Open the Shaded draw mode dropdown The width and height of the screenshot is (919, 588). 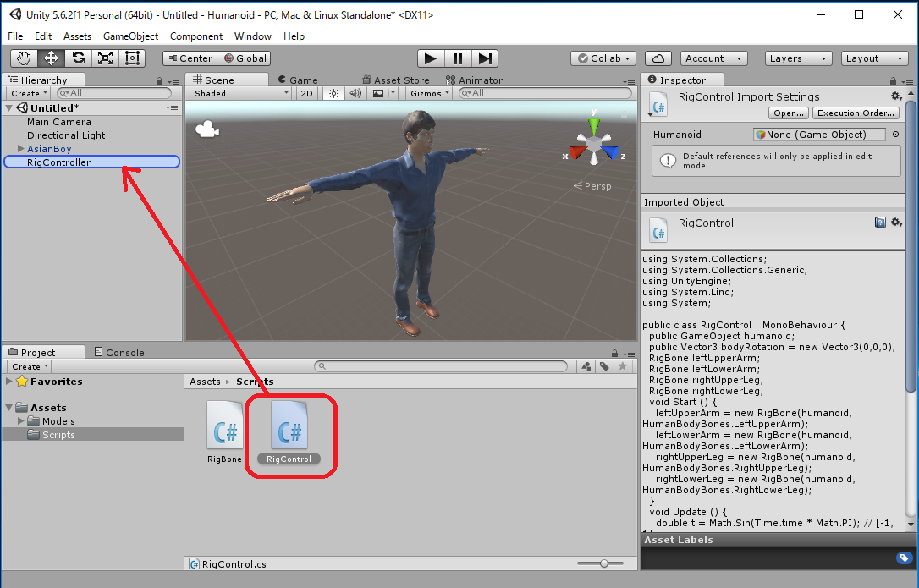pyautogui.click(x=239, y=93)
